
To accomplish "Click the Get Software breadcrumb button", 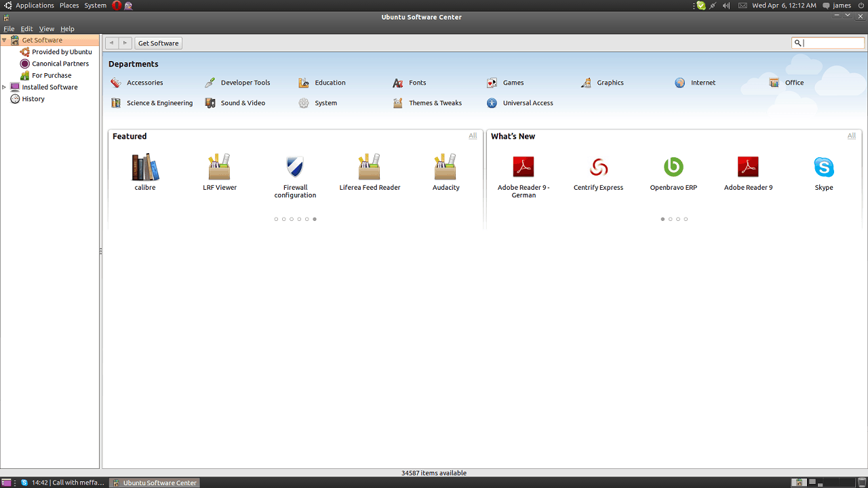I will pos(158,43).
